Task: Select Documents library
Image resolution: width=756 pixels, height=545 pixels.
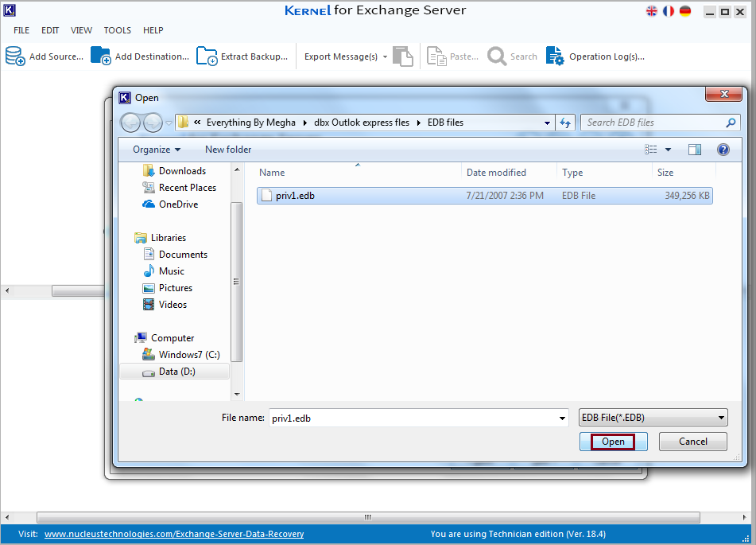Action: pos(176,255)
